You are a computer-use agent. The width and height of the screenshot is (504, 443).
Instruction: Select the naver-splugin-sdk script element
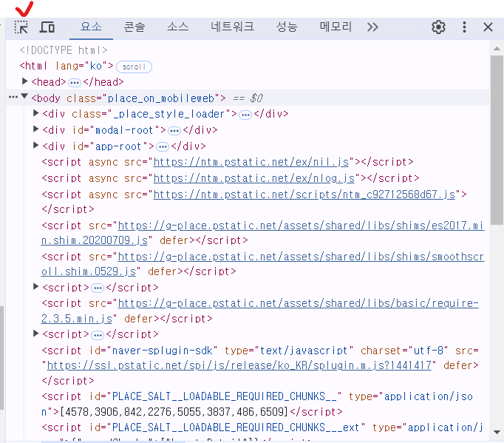[260, 365]
